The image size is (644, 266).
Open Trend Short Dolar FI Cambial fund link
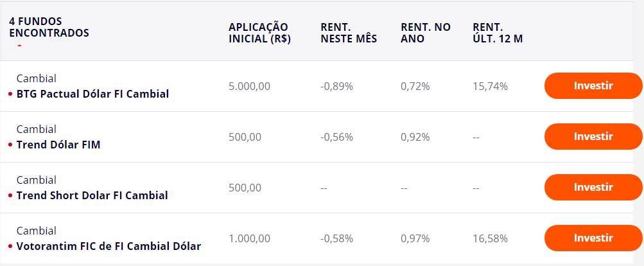[x=92, y=195]
